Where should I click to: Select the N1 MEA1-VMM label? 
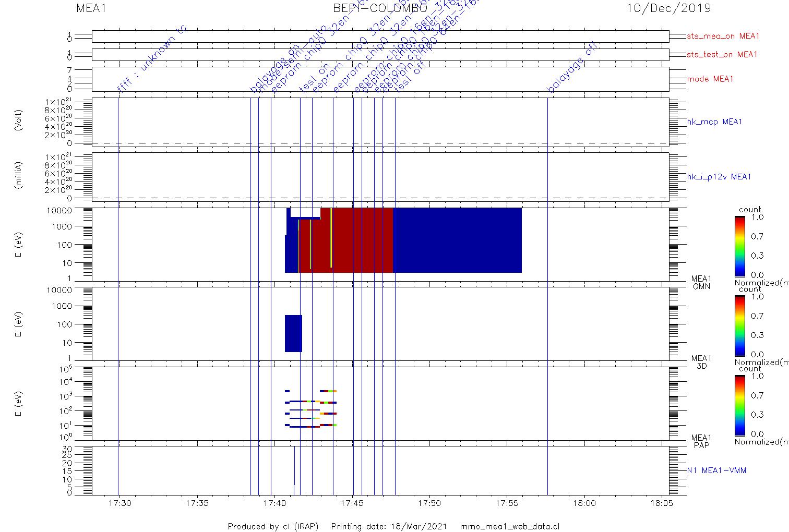point(716,470)
